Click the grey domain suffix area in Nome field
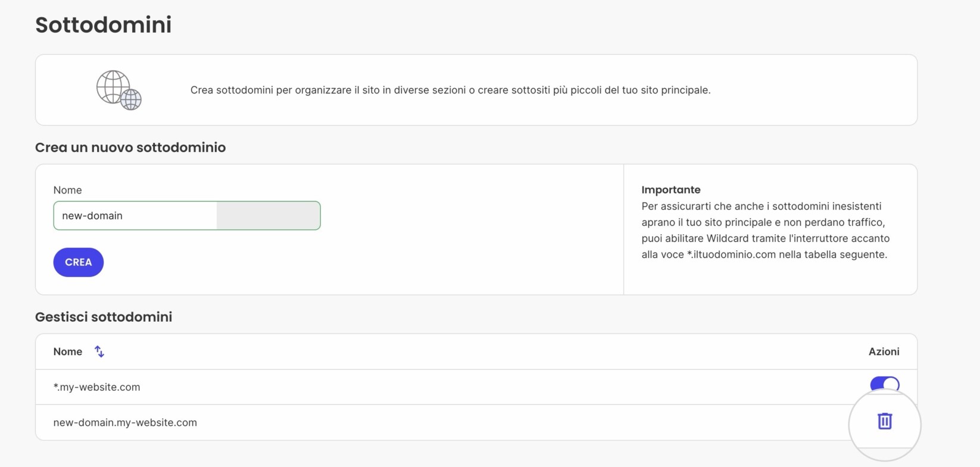The width and height of the screenshot is (980, 467). 269,216
